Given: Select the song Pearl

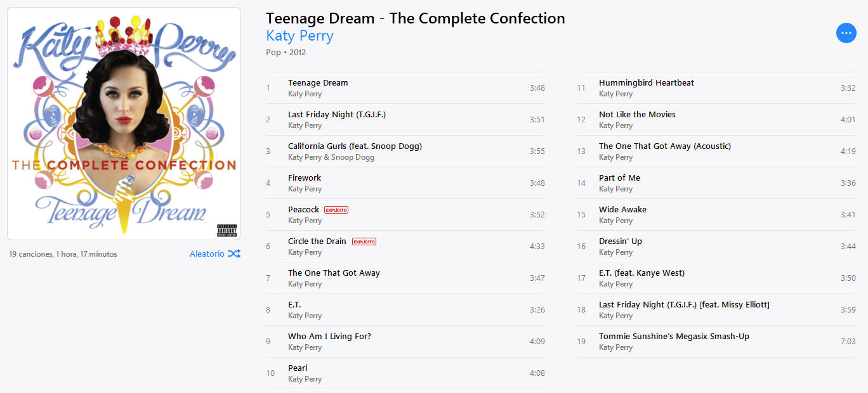Looking at the screenshot, I should 405,373.
